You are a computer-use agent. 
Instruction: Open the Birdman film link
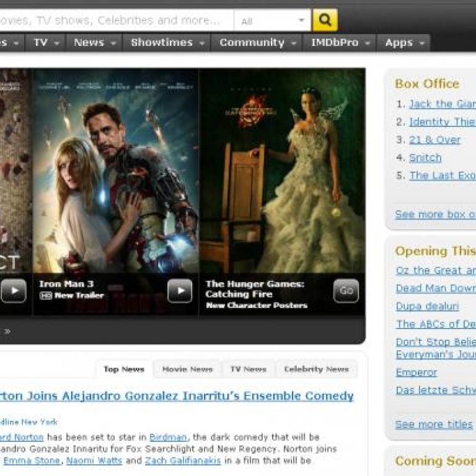point(168,437)
